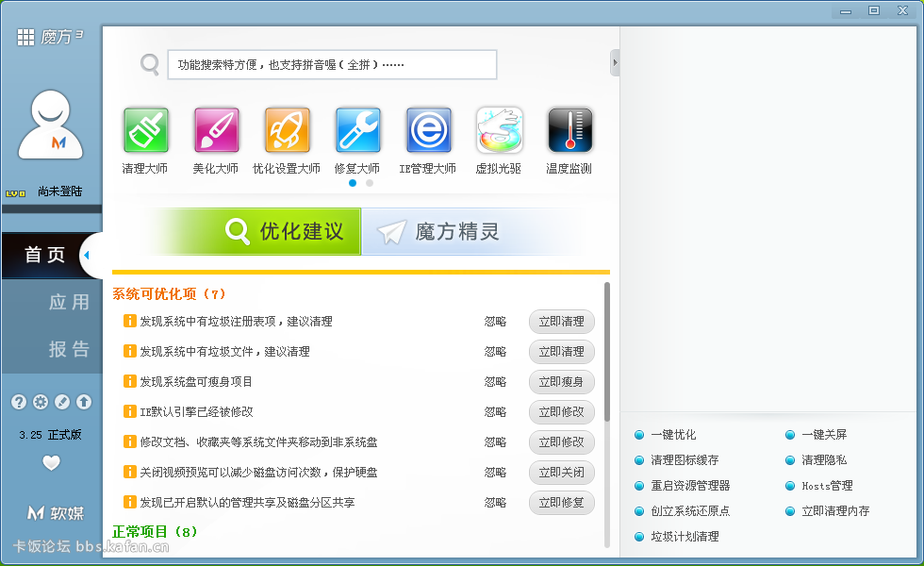Click the skin brush icon in sidebar
The width and height of the screenshot is (924, 566).
point(62,402)
